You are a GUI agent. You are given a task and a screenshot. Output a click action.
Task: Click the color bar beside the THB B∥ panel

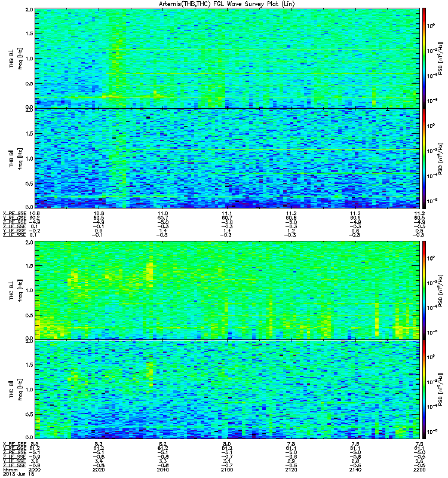point(424,158)
